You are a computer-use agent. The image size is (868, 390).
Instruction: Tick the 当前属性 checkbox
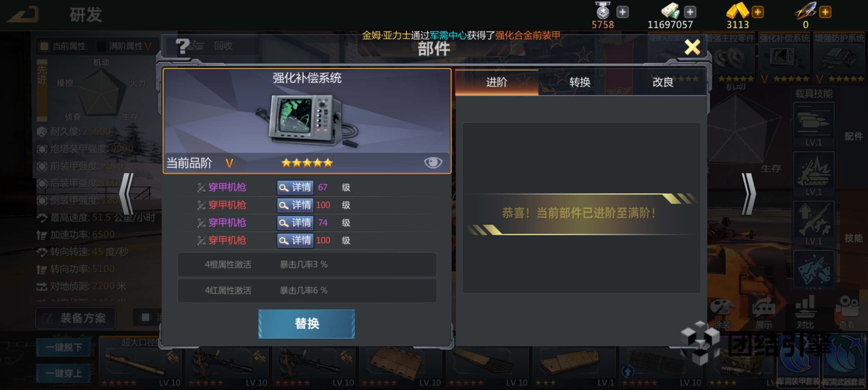44,46
